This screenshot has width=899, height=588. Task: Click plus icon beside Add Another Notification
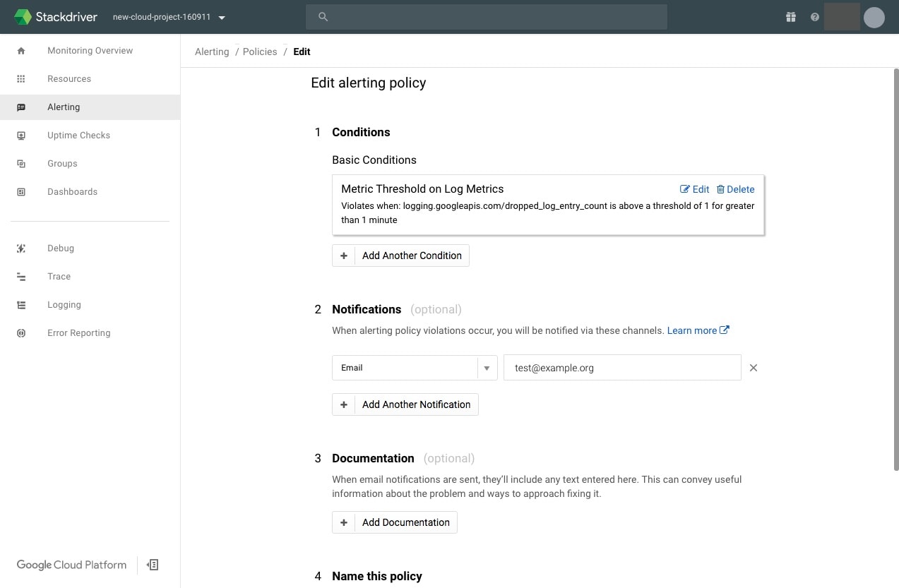coord(344,404)
